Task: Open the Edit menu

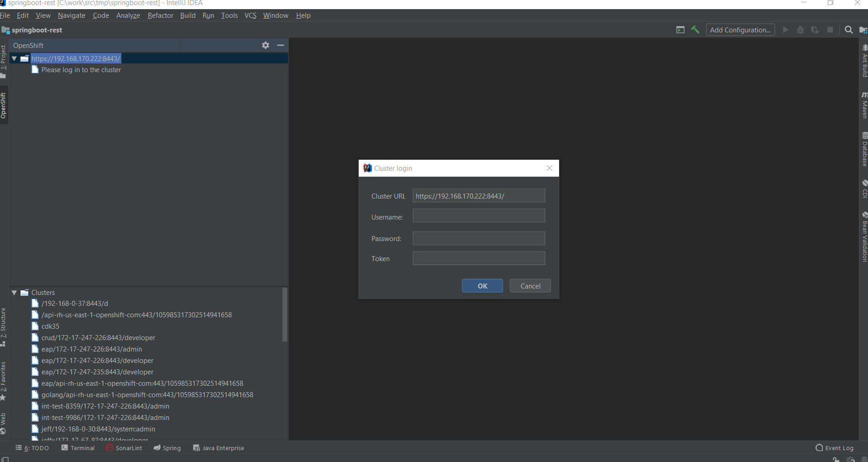Action: [23, 15]
